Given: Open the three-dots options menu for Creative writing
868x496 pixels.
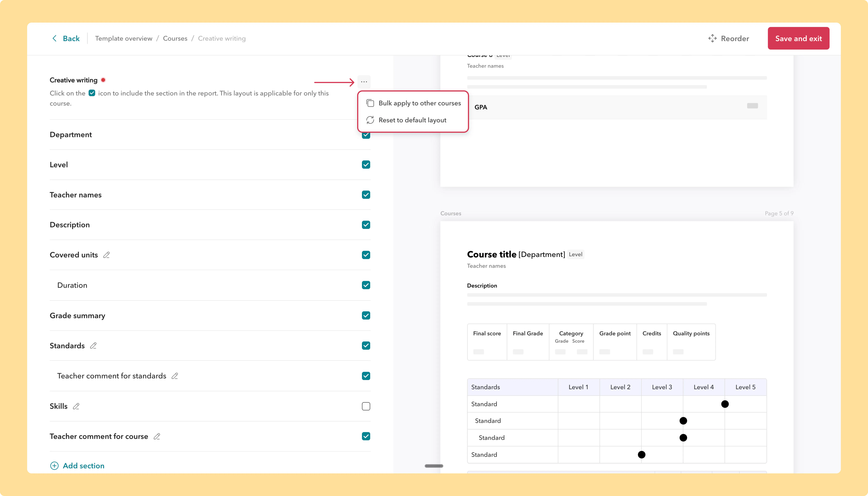Looking at the screenshot, I should [364, 82].
